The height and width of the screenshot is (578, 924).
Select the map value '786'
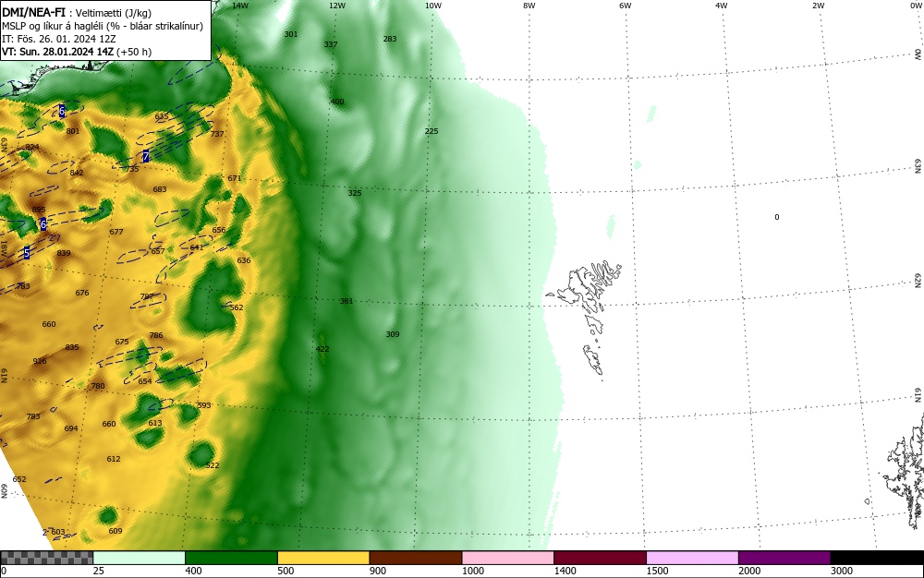tap(156, 335)
